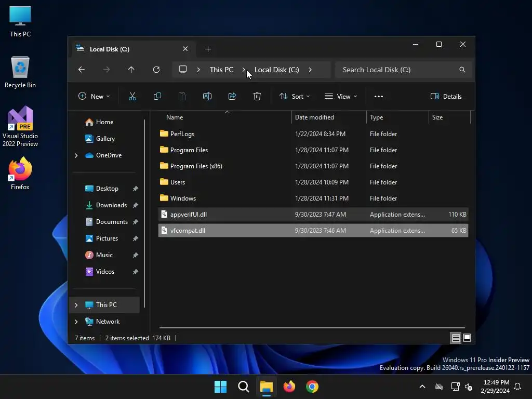This screenshot has height=399, width=532.
Task: Select the Windows folder
Action: [x=313, y=198]
